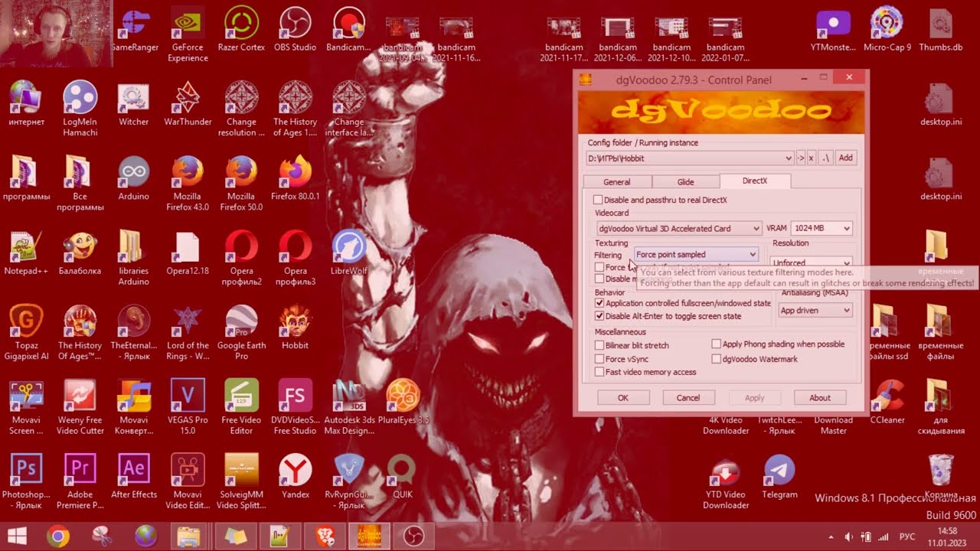Open the Yandex browser desktop icon
The image size is (980, 551).
pos(295,476)
